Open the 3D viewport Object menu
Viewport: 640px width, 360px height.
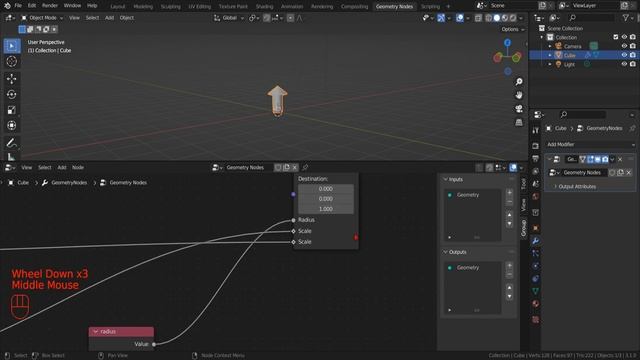pyautogui.click(x=127, y=18)
